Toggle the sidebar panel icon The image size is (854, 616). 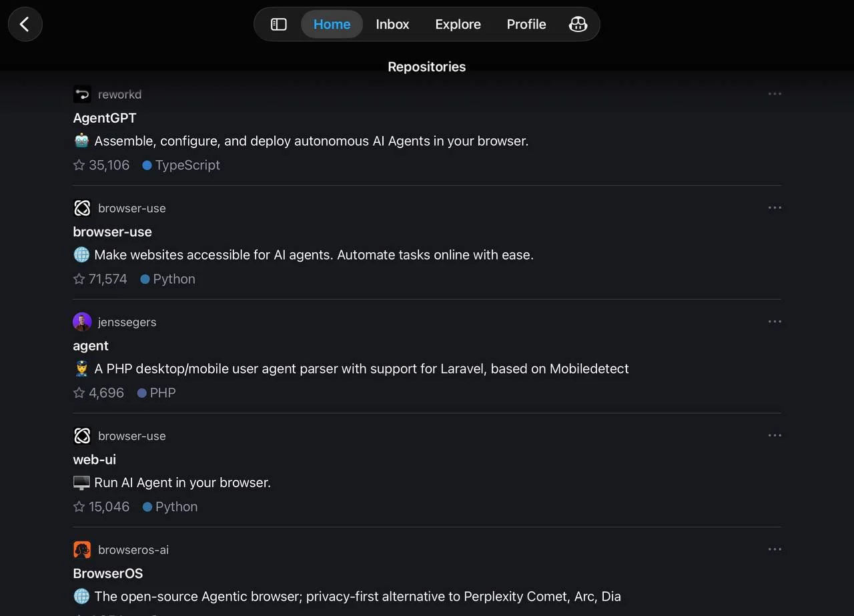point(278,24)
